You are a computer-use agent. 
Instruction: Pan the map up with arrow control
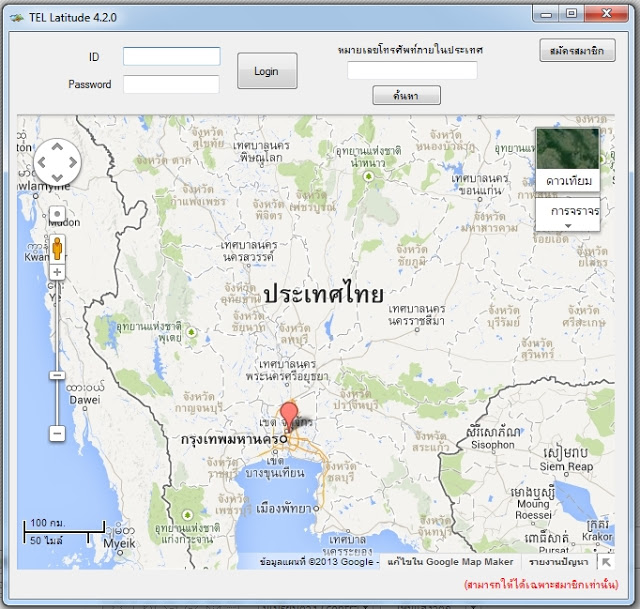tap(57, 146)
